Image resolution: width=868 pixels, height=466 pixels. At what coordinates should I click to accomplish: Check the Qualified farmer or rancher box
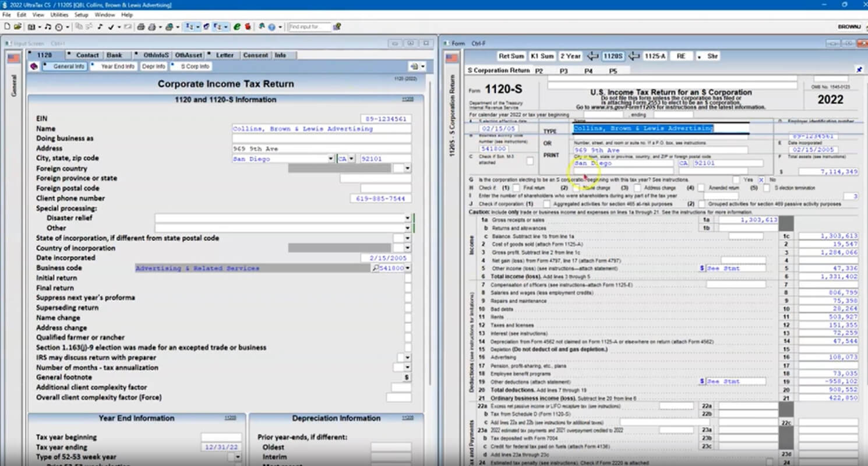(x=408, y=337)
